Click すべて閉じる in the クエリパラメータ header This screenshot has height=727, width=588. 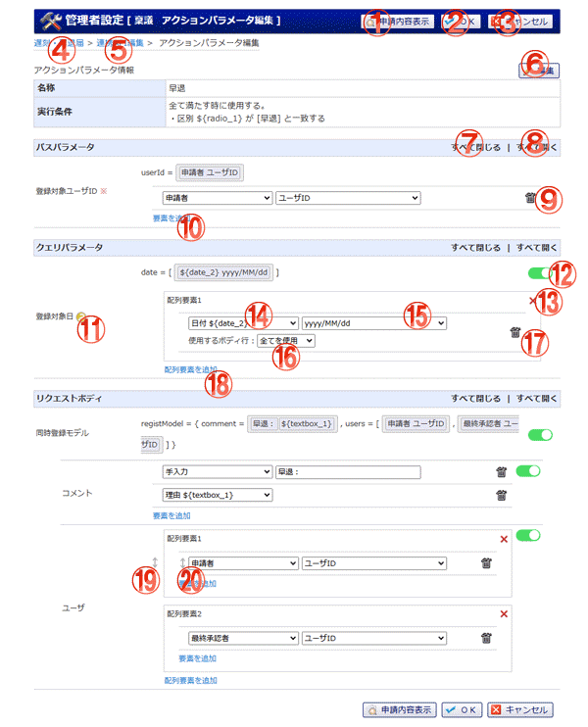[475, 248]
